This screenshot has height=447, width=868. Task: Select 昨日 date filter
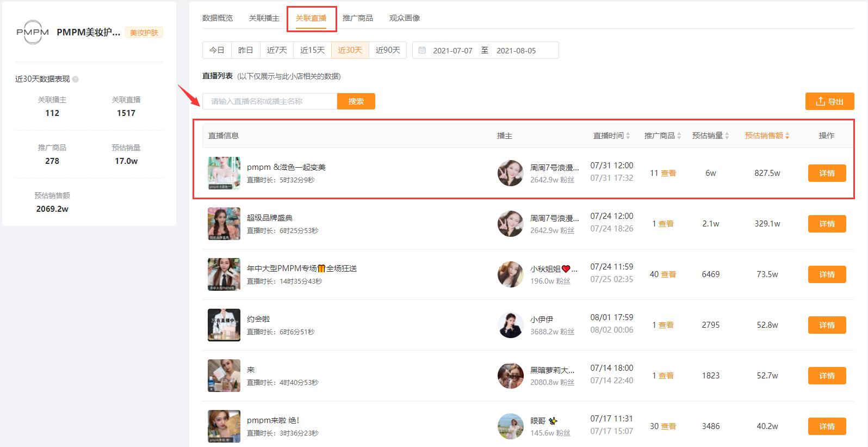246,50
